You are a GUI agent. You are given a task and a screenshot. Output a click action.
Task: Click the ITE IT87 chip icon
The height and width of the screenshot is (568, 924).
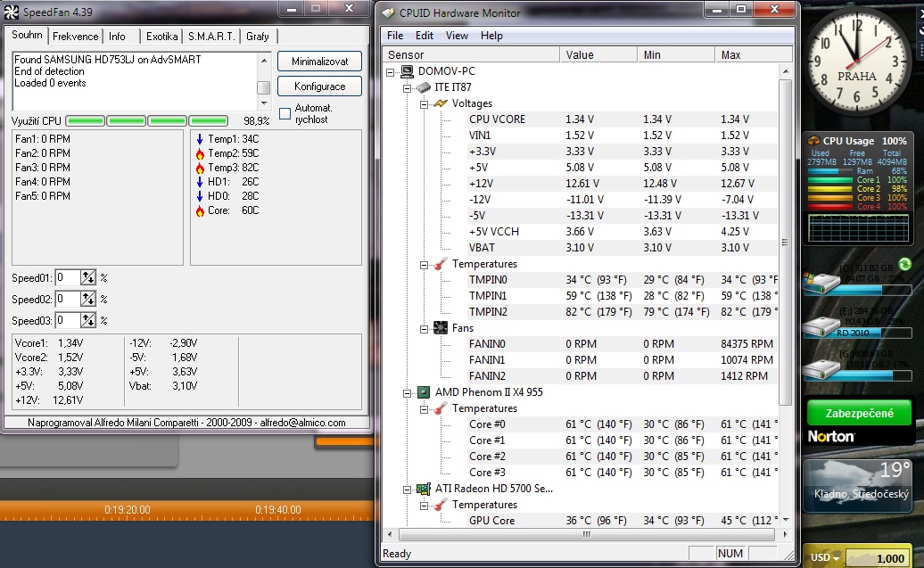424,87
